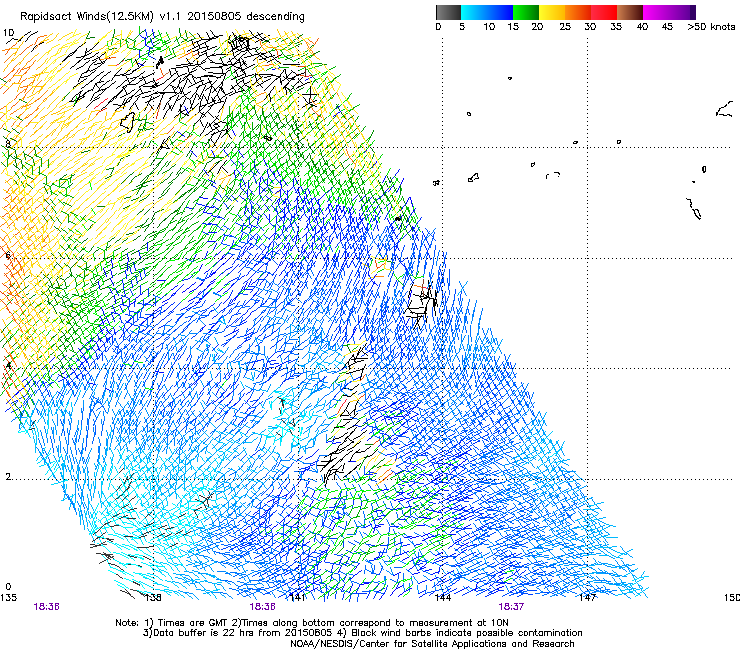Screen dimensions: 740x650
Task: Click the purple '18:37' time label
Action: (x=511, y=607)
